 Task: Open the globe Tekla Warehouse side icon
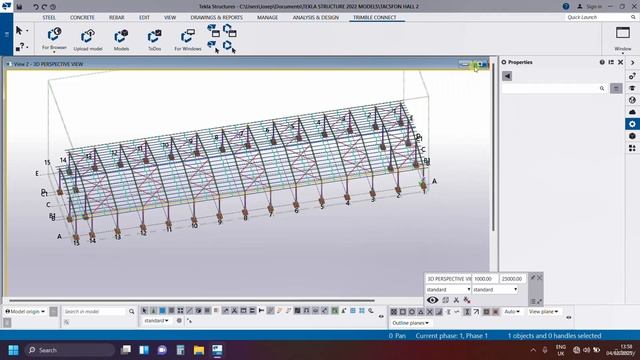632,100
